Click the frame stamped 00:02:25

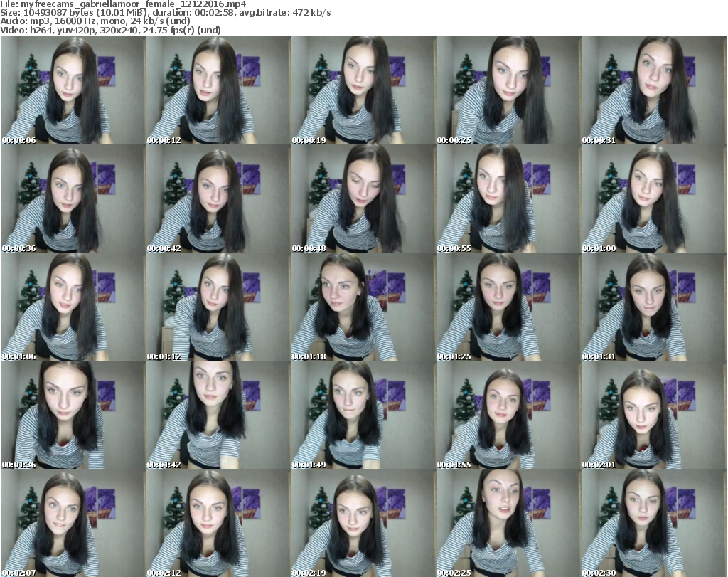click(x=508, y=524)
